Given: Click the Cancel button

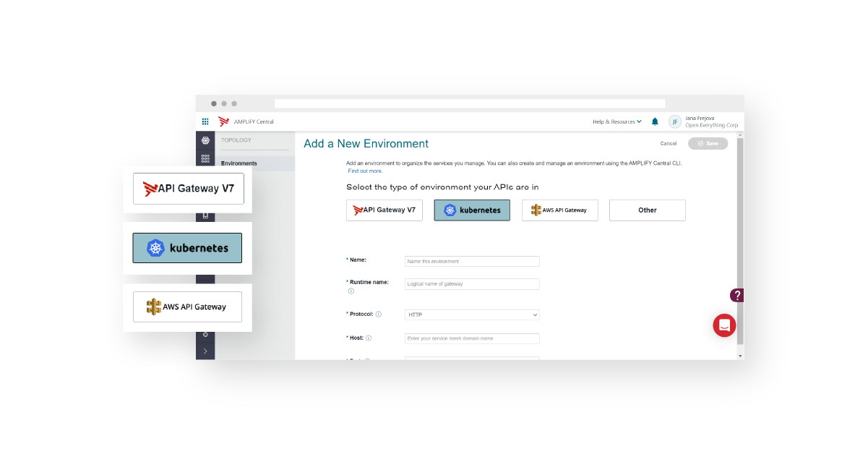Looking at the screenshot, I should (669, 143).
